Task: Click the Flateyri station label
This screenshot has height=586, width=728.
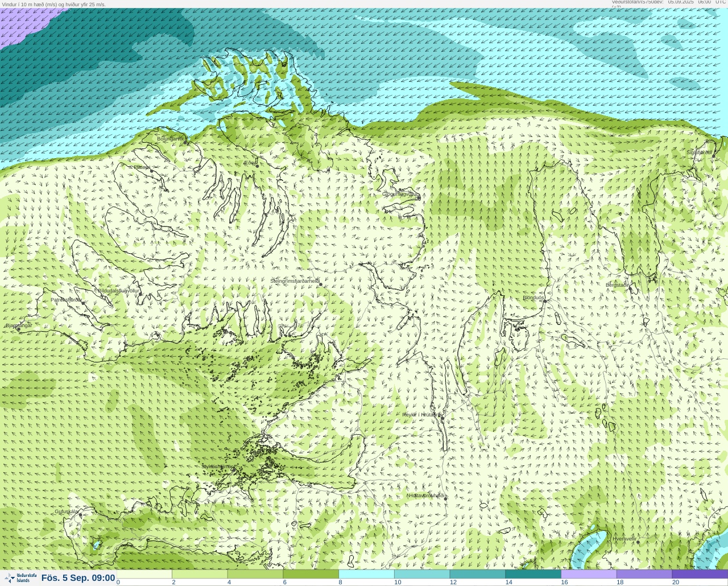Action: coord(142,167)
